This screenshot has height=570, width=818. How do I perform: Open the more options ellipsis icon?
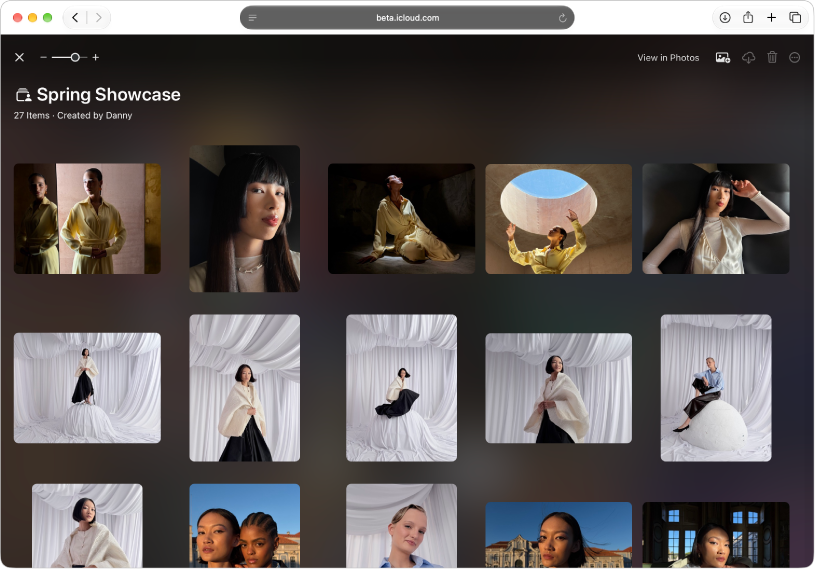[x=795, y=57]
